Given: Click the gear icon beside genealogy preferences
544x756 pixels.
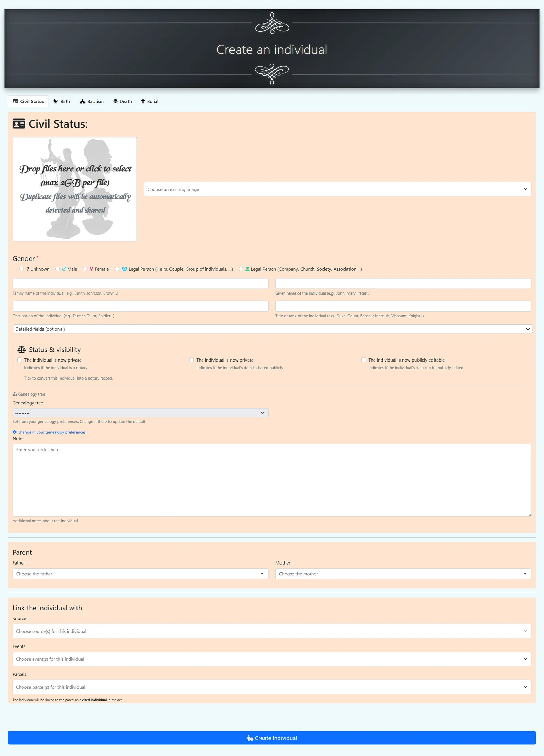Looking at the screenshot, I should pyautogui.click(x=15, y=432).
